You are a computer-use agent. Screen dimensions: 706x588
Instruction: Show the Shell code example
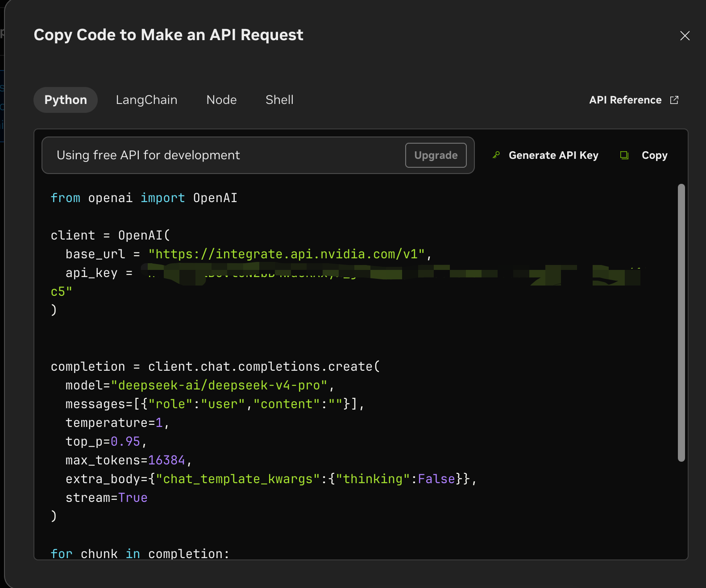(x=279, y=100)
